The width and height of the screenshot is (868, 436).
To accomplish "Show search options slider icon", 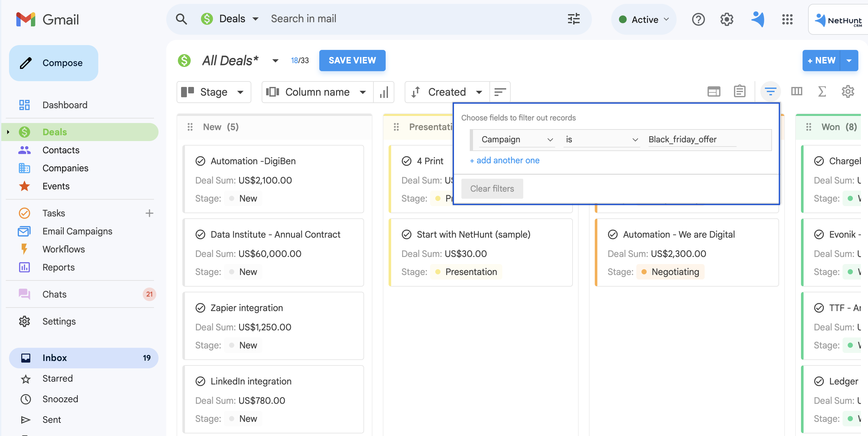I will tap(574, 19).
